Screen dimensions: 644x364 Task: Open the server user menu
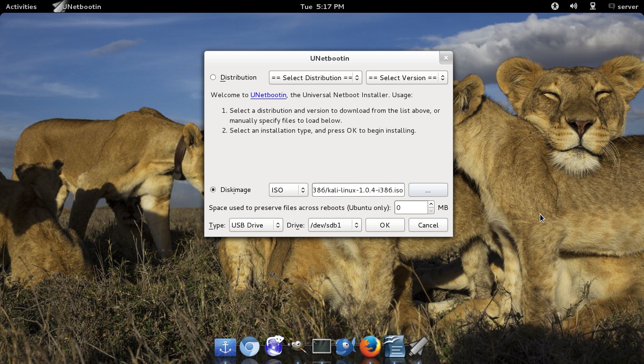coord(623,7)
